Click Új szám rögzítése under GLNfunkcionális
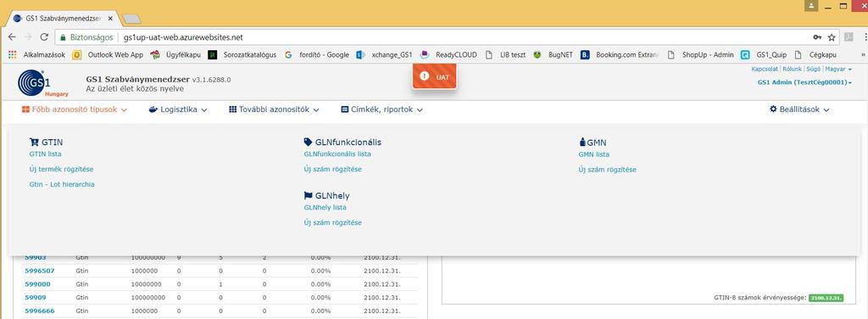This screenshot has width=868, height=319. click(x=332, y=169)
